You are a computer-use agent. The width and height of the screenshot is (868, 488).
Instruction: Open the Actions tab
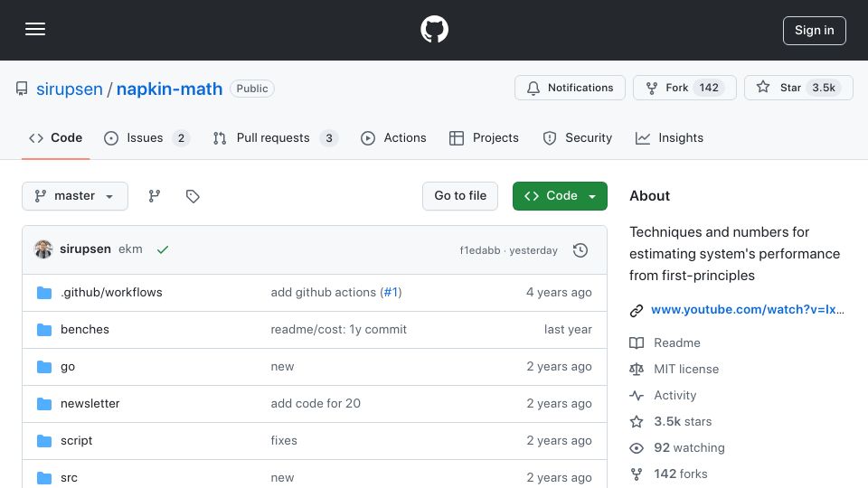coord(393,137)
